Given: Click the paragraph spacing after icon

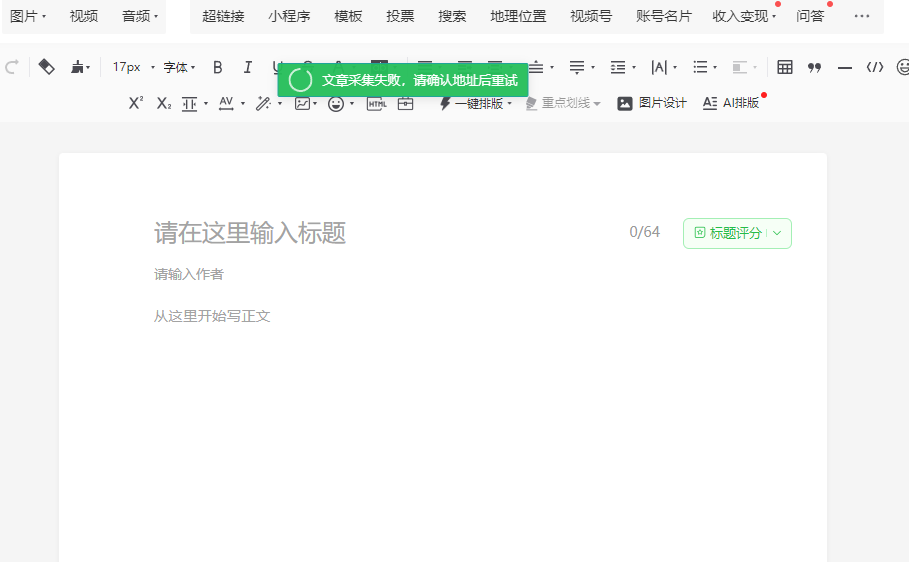Looking at the screenshot, I should (x=577, y=67).
